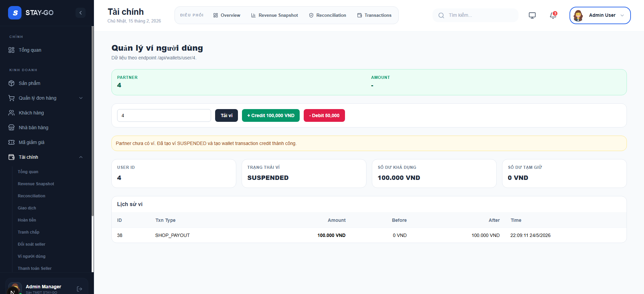Collapse the Tài chính submenu chevron
This screenshot has height=294, width=644.
click(81, 157)
